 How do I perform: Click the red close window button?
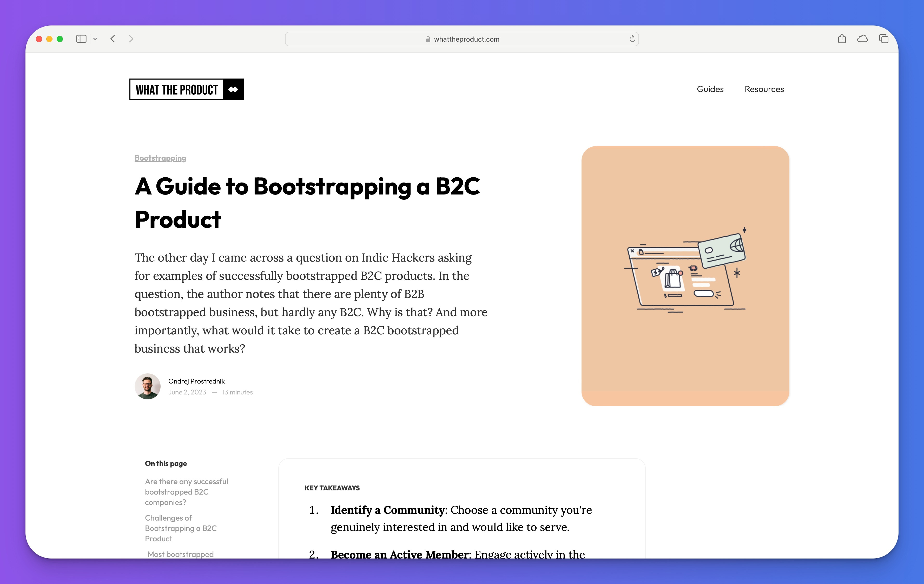(39, 39)
